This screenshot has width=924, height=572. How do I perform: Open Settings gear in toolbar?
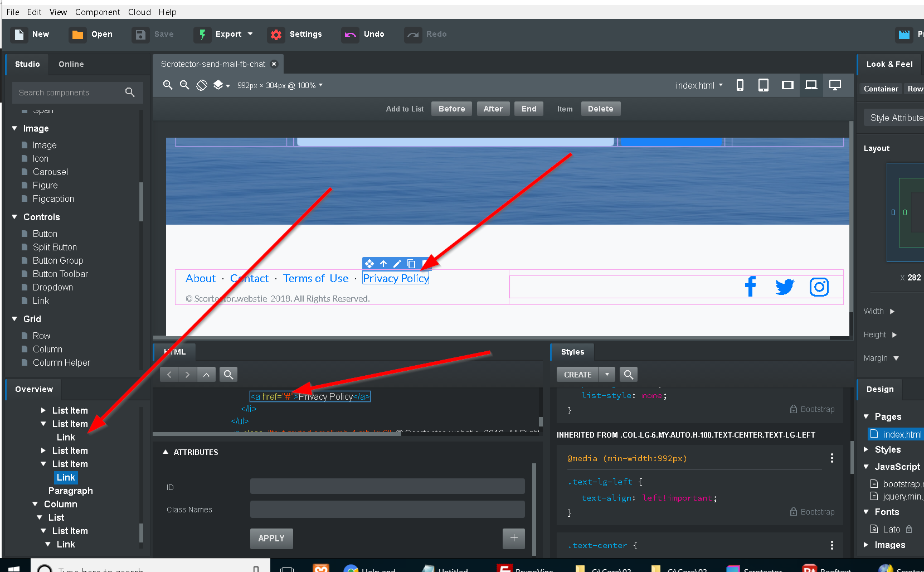point(276,35)
